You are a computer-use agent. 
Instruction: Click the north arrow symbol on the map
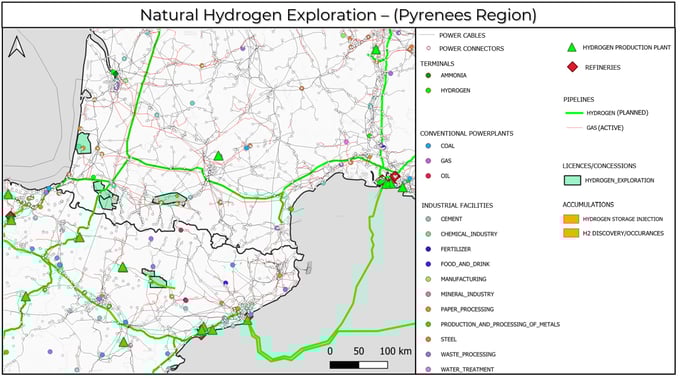pos(17,47)
